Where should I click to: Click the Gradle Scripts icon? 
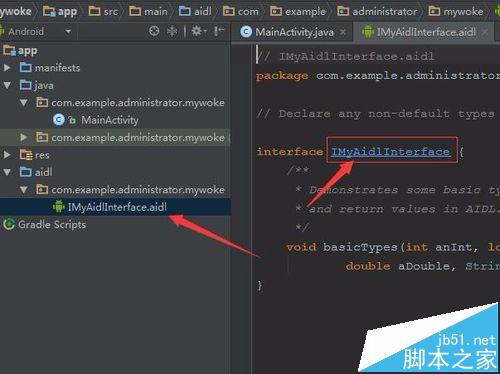(9, 224)
